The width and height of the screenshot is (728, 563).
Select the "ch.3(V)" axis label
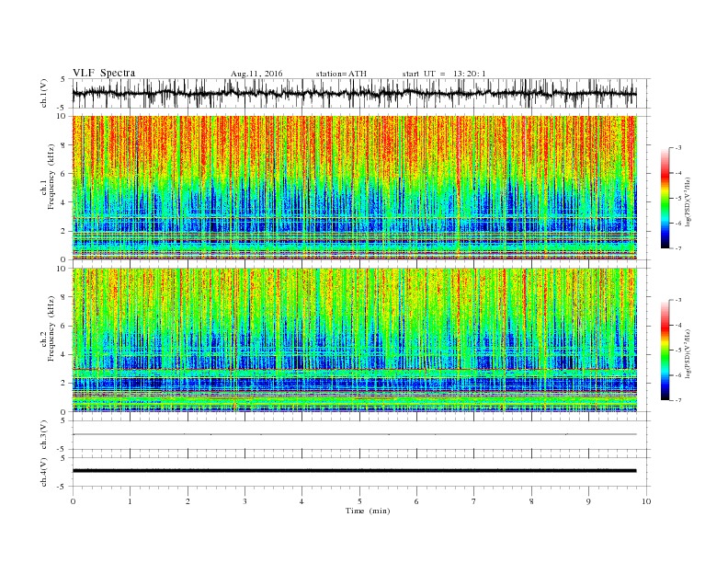(x=44, y=435)
